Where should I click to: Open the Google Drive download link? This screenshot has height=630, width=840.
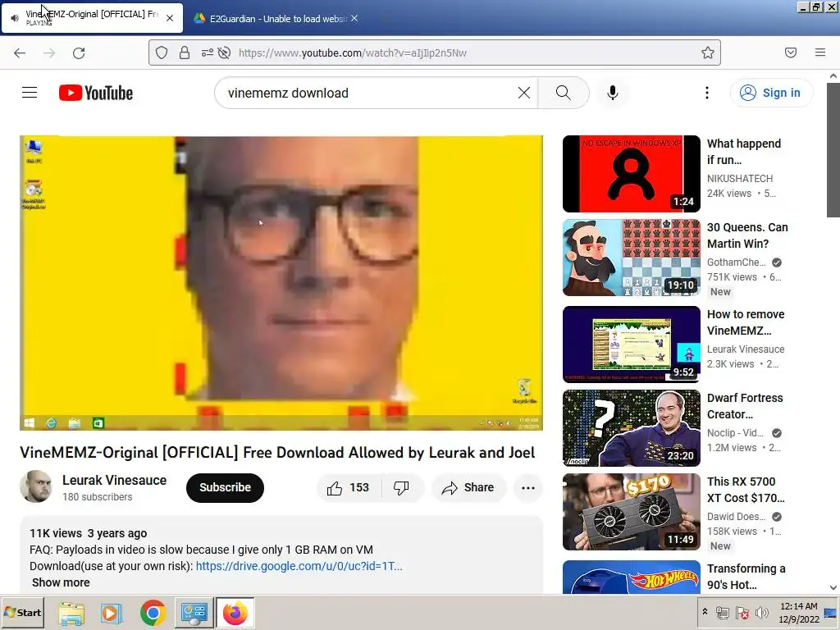coord(299,566)
